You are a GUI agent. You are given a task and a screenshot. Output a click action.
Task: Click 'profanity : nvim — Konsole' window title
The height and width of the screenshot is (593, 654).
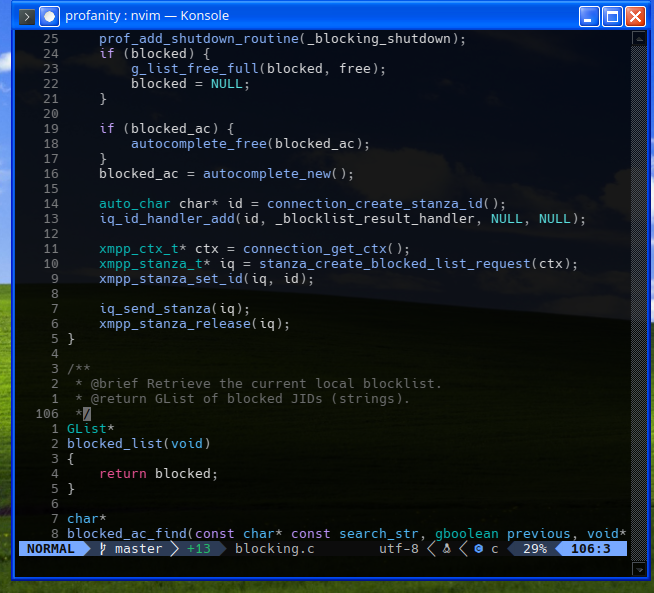click(147, 16)
